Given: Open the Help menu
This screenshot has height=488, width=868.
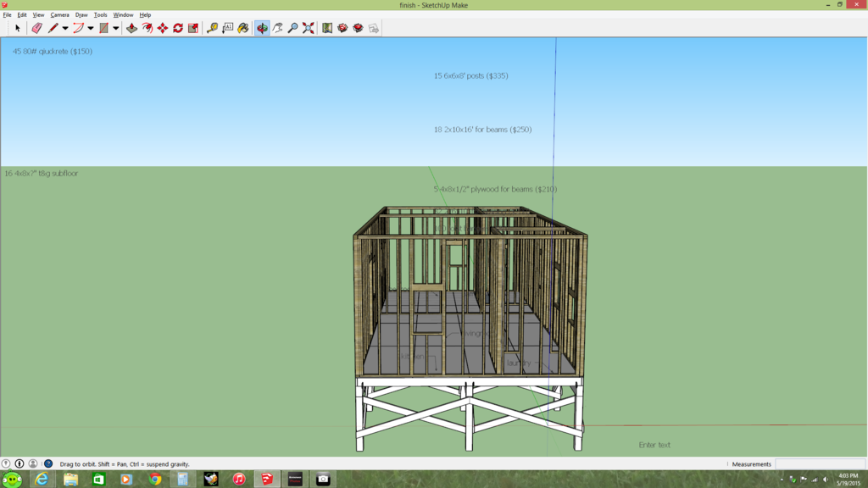Looking at the screenshot, I should (x=145, y=15).
